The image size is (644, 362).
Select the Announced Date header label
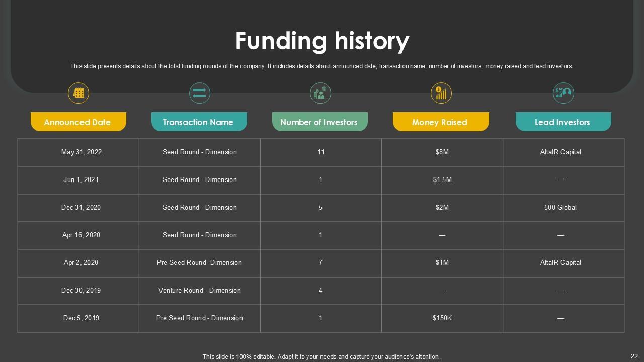[77, 122]
